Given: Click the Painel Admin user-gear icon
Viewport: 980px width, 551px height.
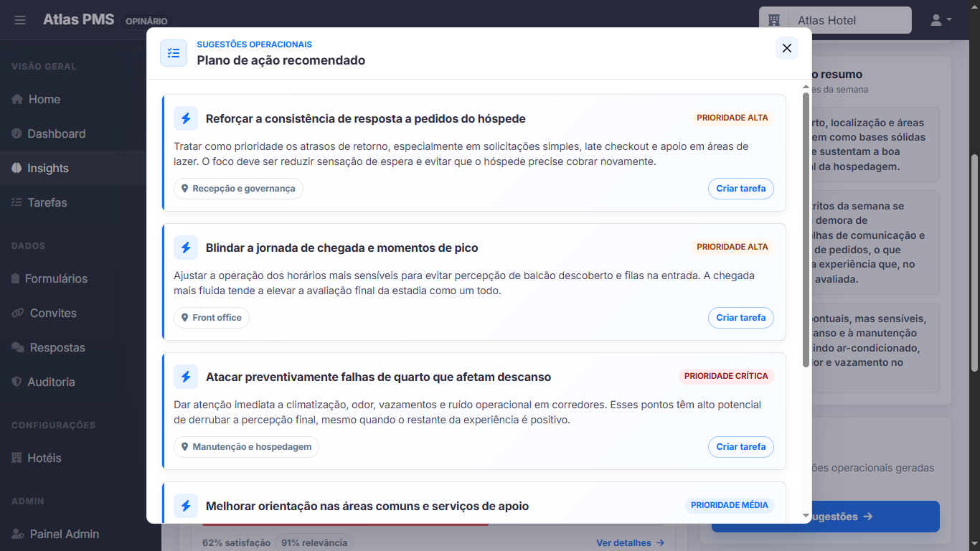Looking at the screenshot, I should [x=18, y=534].
